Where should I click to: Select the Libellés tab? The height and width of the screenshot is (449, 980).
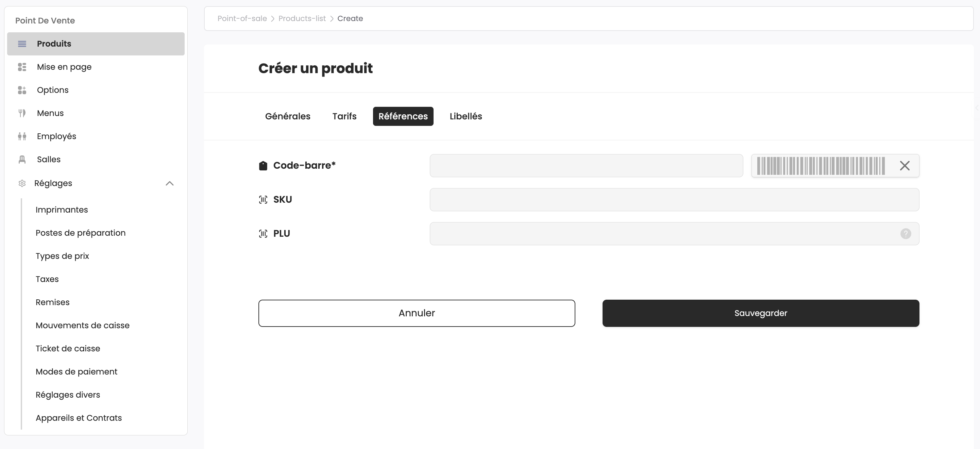pyautogui.click(x=466, y=116)
